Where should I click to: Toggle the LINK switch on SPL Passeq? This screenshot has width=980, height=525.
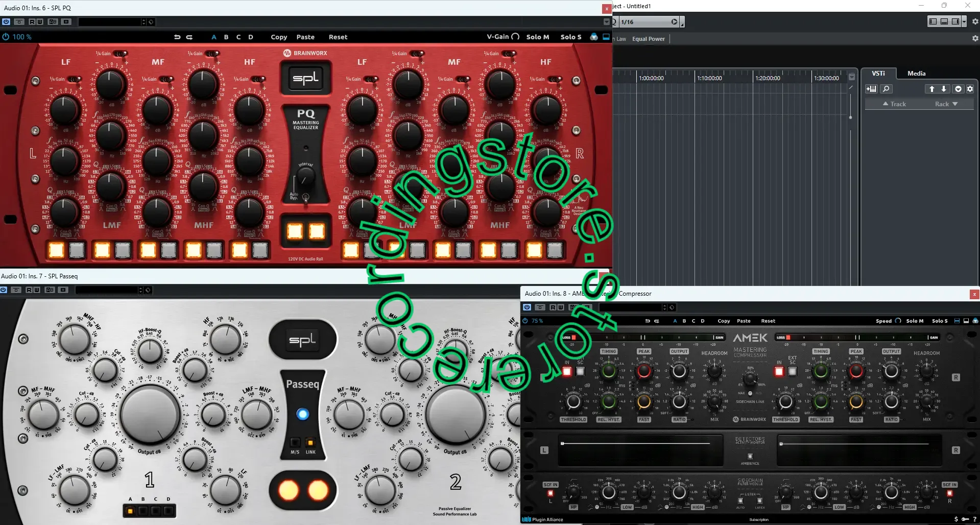coord(310,442)
